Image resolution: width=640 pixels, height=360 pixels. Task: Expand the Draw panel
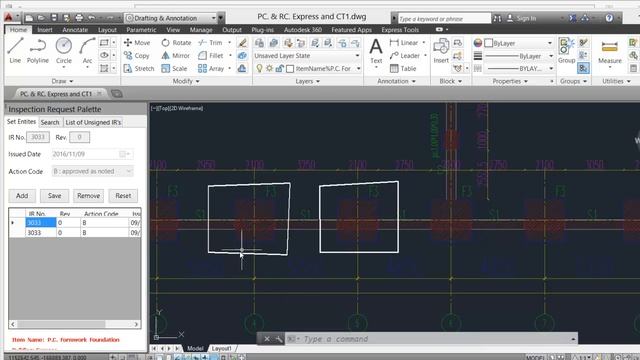tap(62, 81)
